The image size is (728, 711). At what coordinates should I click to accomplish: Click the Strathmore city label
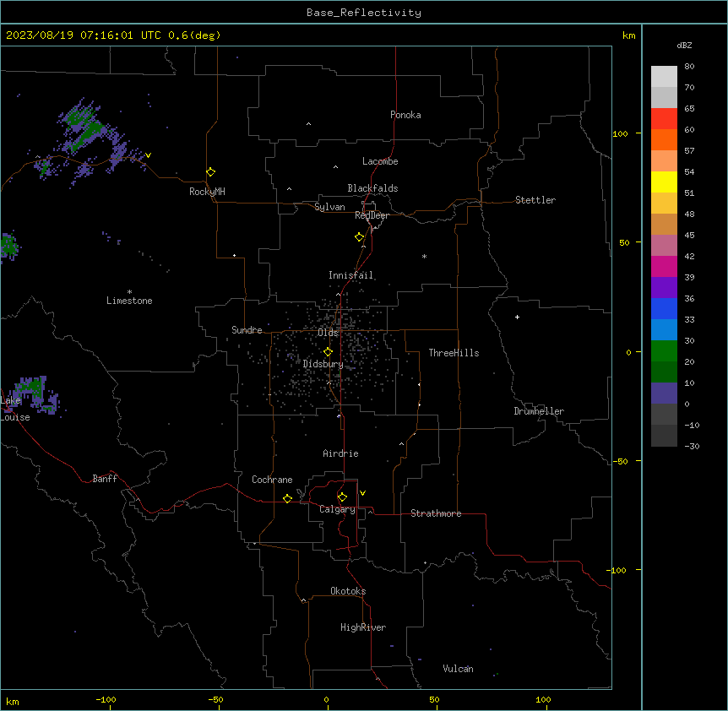[x=436, y=513]
